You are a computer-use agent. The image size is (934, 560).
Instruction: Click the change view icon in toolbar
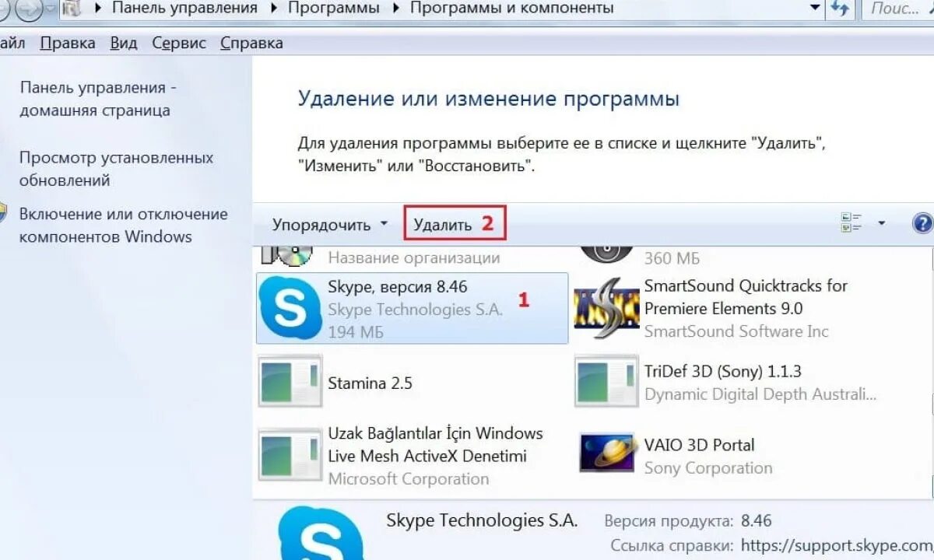851,223
